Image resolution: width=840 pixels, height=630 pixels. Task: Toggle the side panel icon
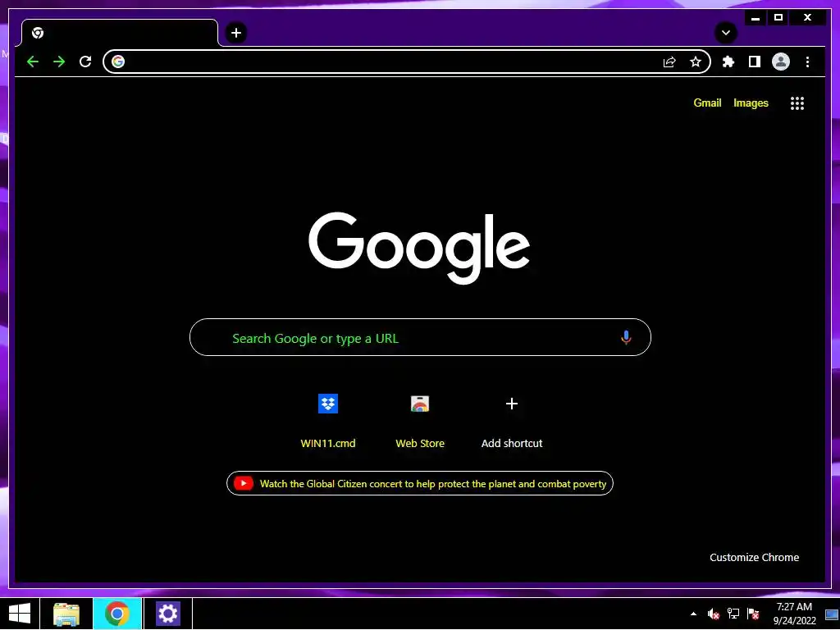point(755,62)
